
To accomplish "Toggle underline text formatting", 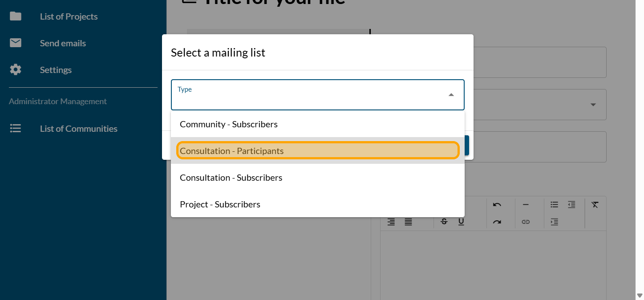I will pyautogui.click(x=461, y=222).
